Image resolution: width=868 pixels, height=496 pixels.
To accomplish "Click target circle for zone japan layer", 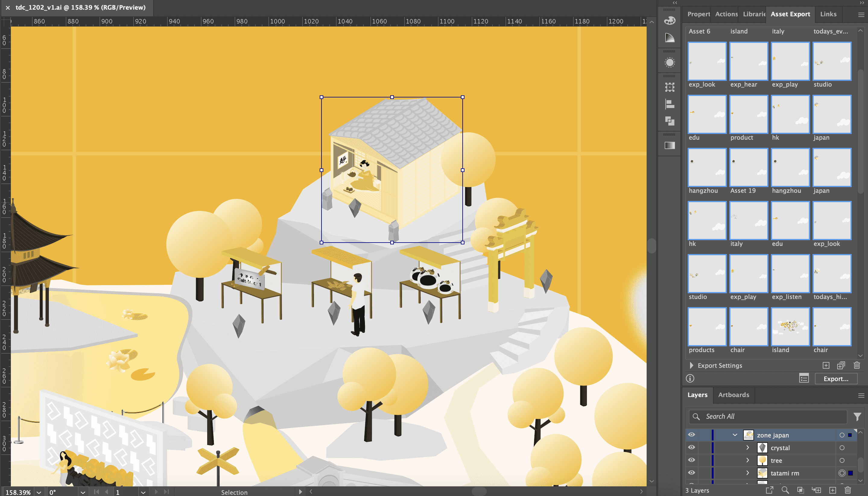I will click(x=842, y=435).
